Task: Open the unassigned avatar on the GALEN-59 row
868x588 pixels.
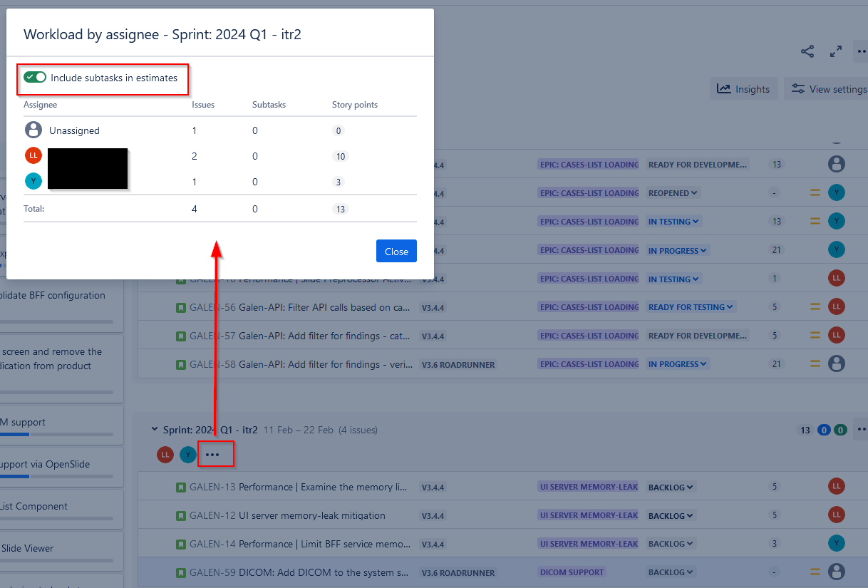Action: [837, 572]
